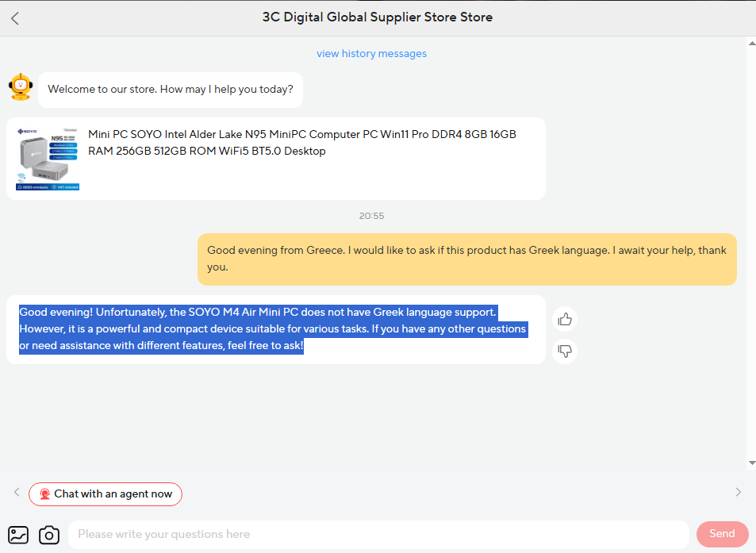Click the welcome message bubble
Image resolution: width=756 pixels, height=553 pixels.
pos(171,90)
